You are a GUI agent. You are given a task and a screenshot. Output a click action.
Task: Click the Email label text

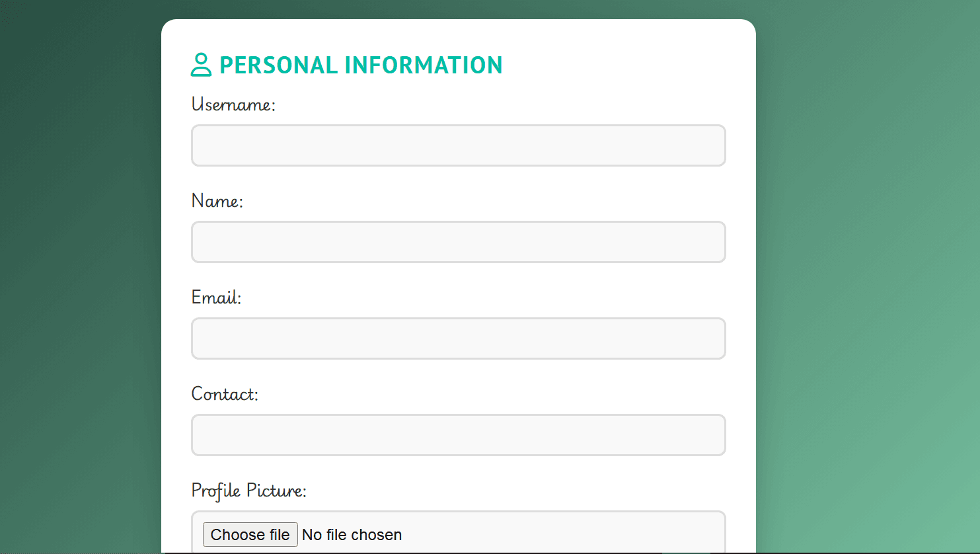point(216,297)
